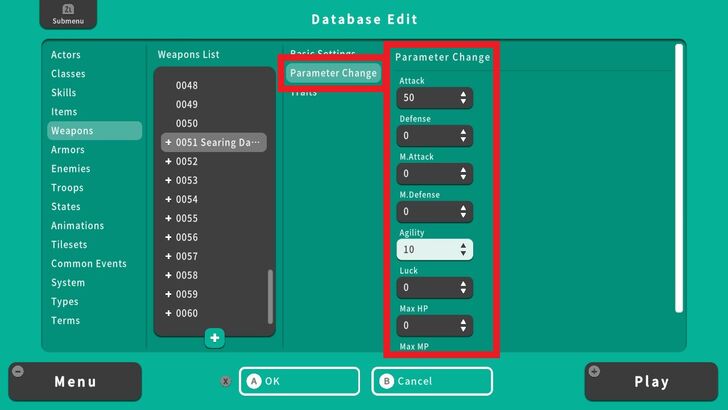This screenshot has height=410, width=728.
Task: Start playtest with Play button
Action: pos(651,382)
